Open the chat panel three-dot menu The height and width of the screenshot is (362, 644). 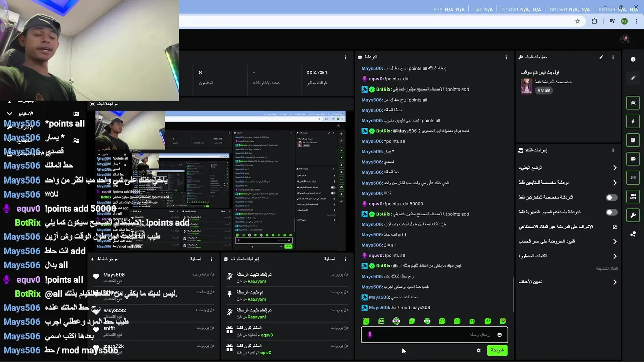click(x=506, y=57)
